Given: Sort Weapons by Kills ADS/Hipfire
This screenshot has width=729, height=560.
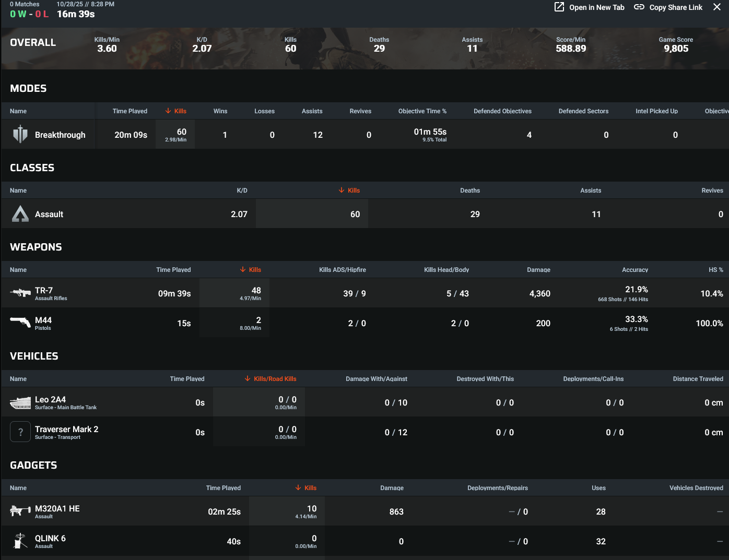Looking at the screenshot, I should [x=343, y=270].
